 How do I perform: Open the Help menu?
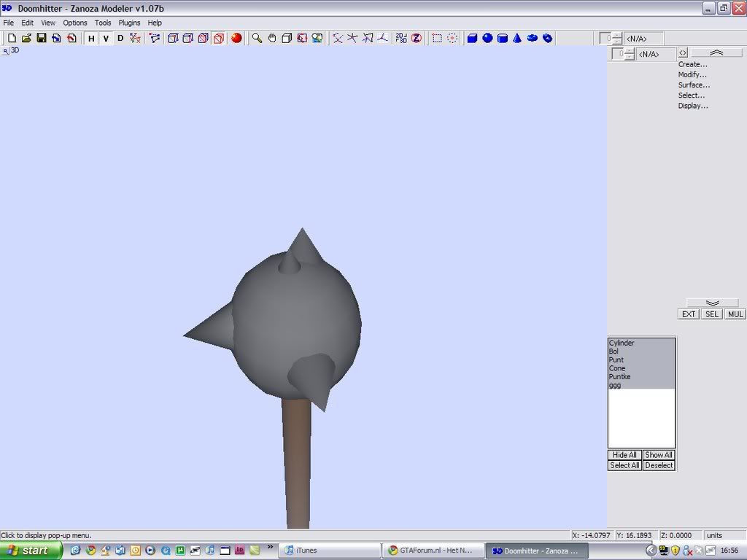pos(155,23)
